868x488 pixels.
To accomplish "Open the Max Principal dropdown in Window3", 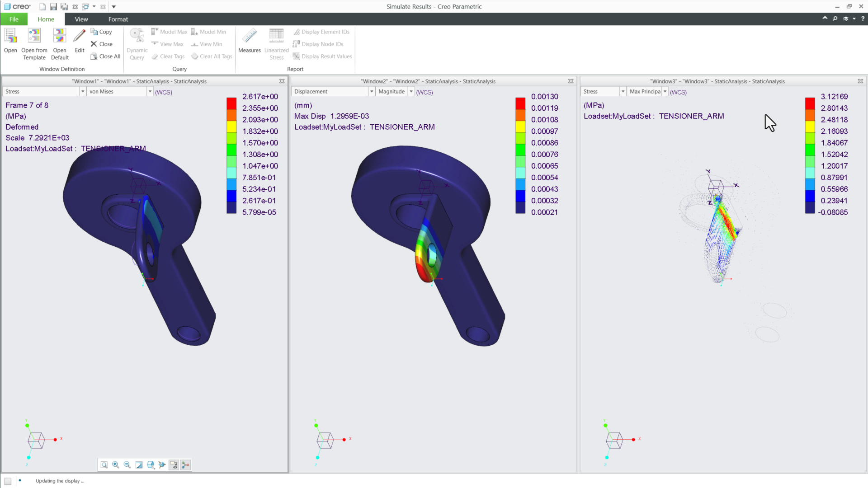I will (665, 91).
